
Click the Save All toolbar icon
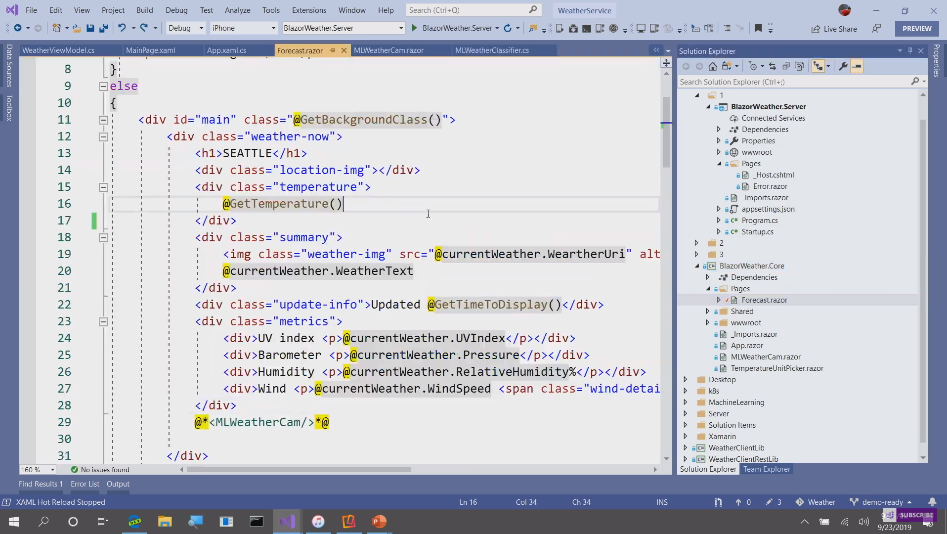coord(103,28)
